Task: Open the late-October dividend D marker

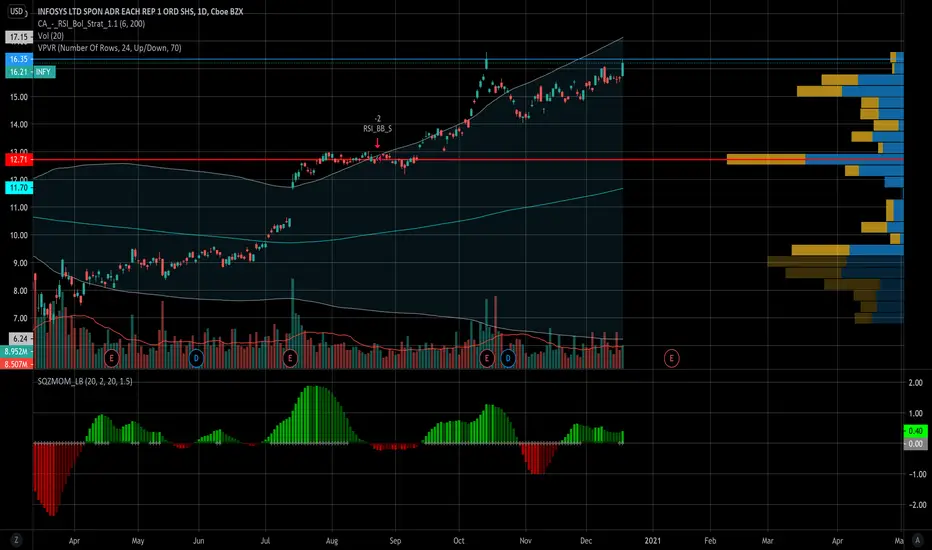Action: pyautogui.click(x=508, y=358)
